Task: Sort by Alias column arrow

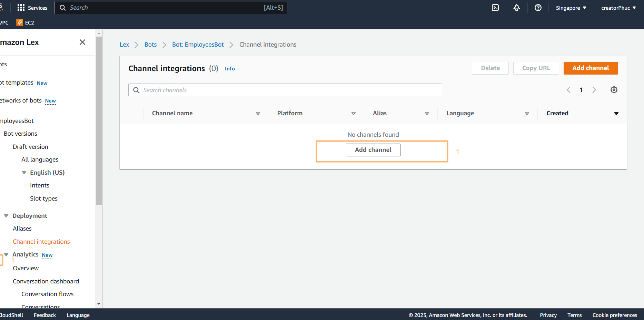Action: click(427, 114)
